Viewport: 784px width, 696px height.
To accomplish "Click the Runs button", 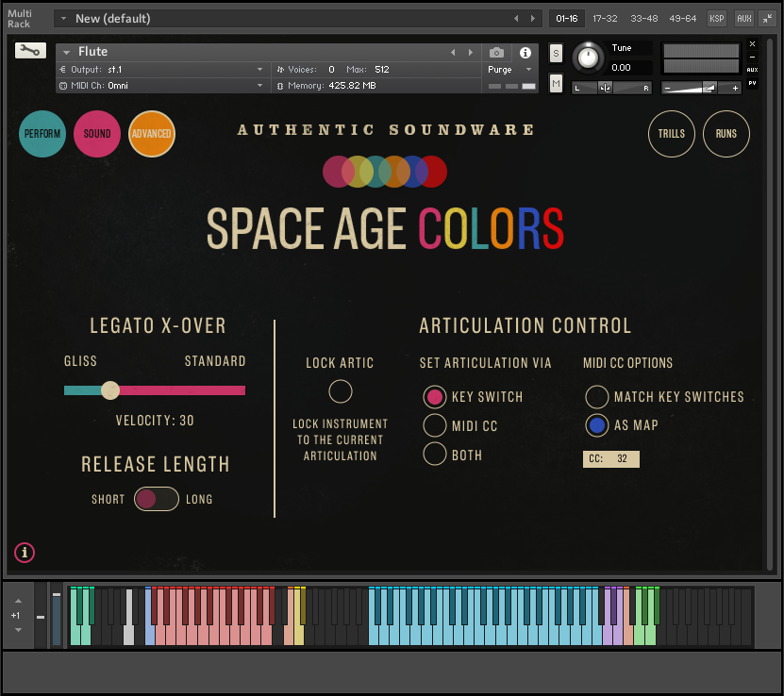I will tap(726, 134).
